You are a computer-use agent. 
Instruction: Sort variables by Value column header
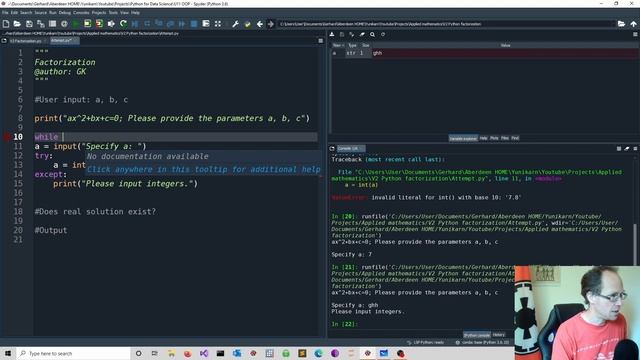tap(505, 45)
